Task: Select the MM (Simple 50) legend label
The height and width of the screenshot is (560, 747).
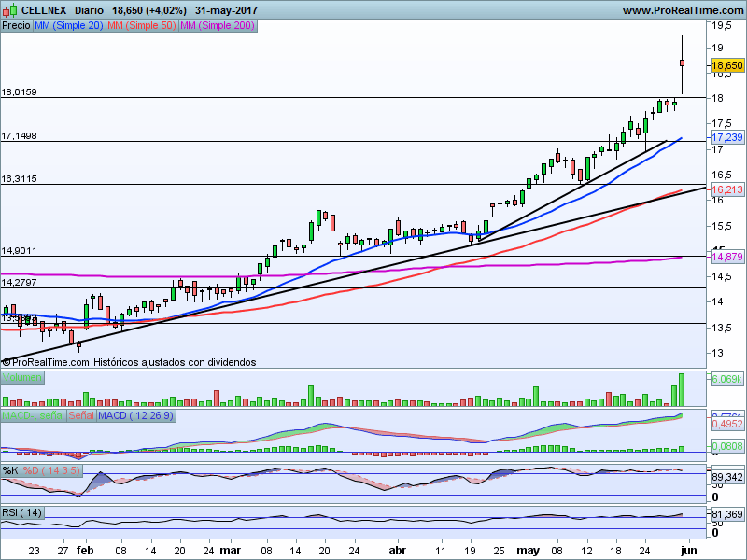Action: (142, 26)
